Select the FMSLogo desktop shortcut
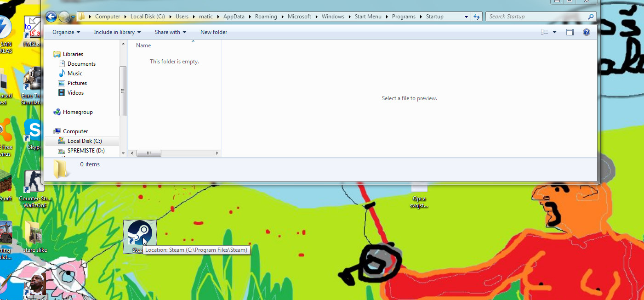This screenshot has height=300, width=644. tap(32, 32)
